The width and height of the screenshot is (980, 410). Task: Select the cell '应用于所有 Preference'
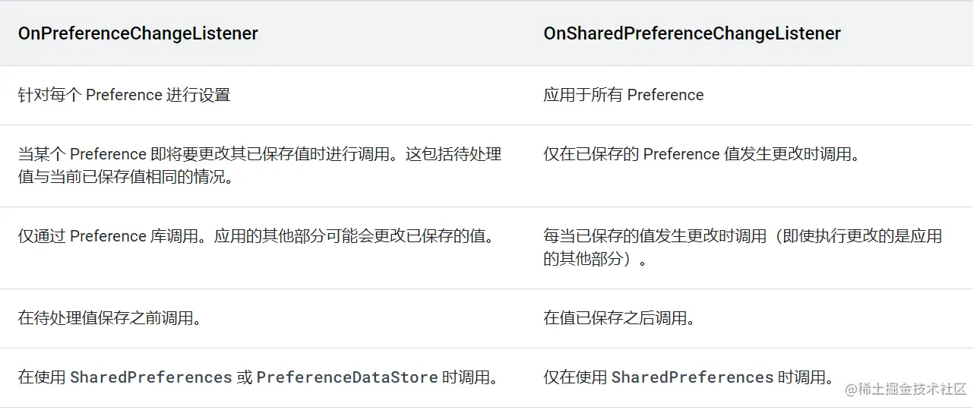pos(623,95)
